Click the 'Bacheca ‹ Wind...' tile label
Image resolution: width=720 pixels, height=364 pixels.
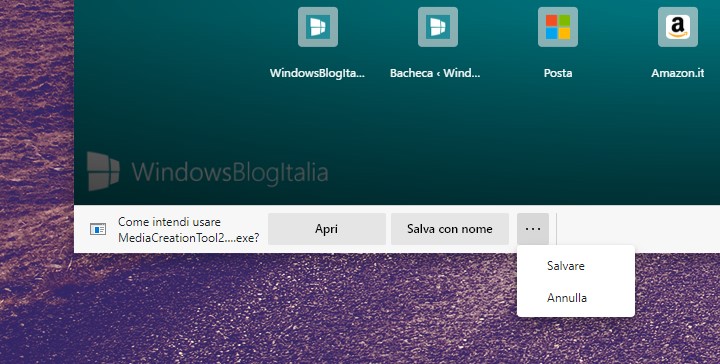(435, 73)
